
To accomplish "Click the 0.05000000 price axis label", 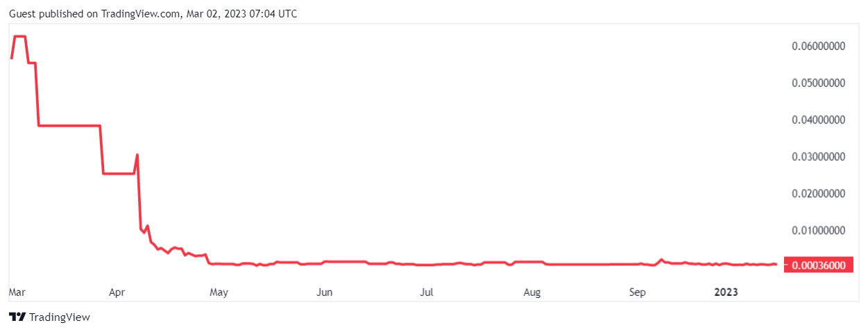I will tap(818, 83).
